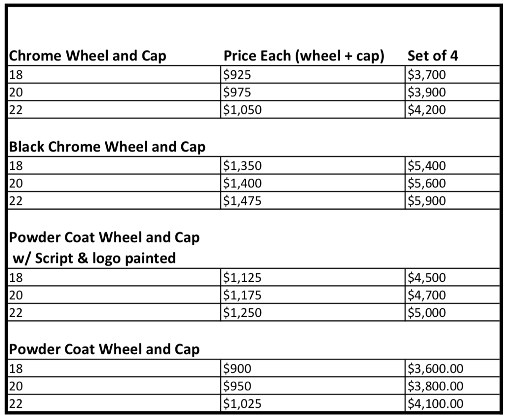Click the "Black Chrome Wheel and Cap" heading
The width and height of the screenshot is (507, 420).
coord(107,147)
